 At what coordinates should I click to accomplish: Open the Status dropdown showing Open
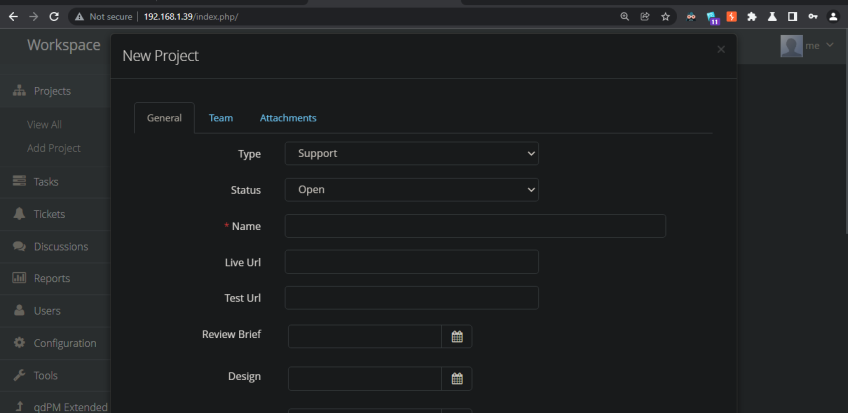click(x=412, y=190)
